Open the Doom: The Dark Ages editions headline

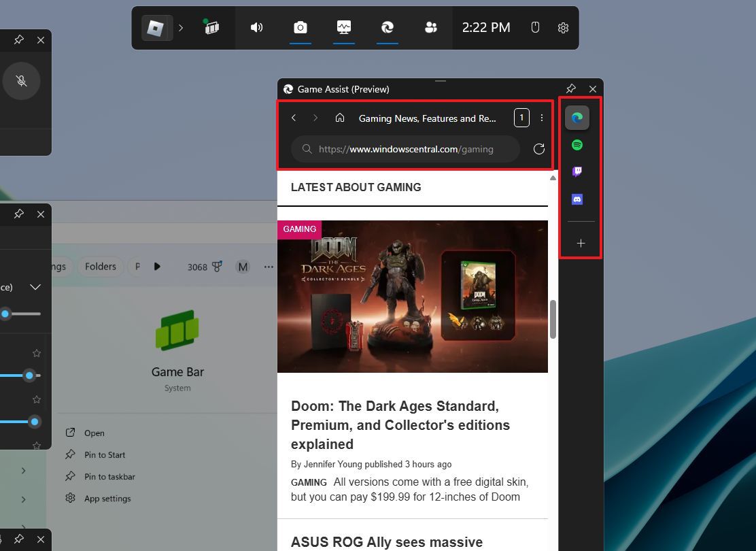coord(400,425)
